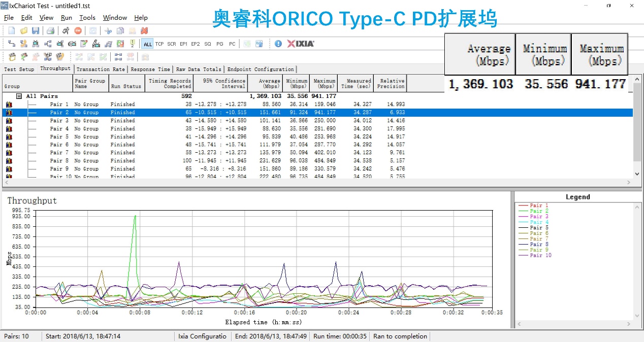Click the fourth icon in third toolbar row
The width and height of the screenshot is (644, 342).
click(48, 56)
